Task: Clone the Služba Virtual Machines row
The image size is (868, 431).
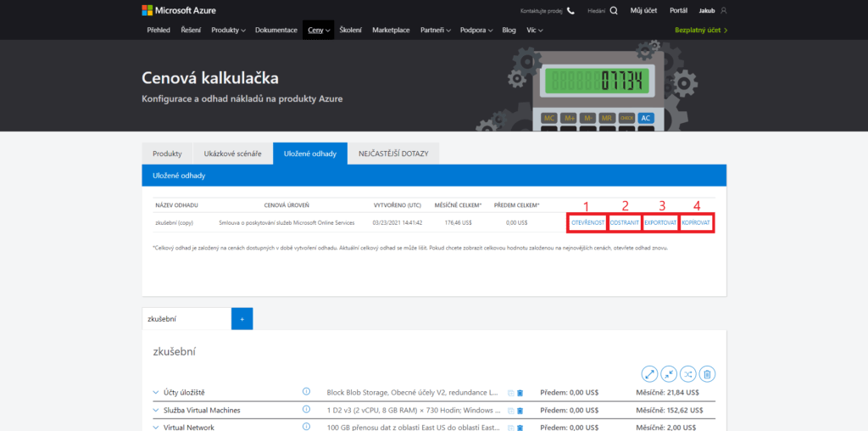Action: 510,411
